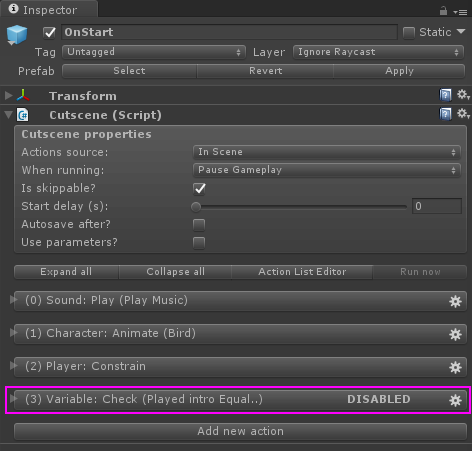
Task: Click the Player: Constrain action gear icon
Action: point(455,367)
